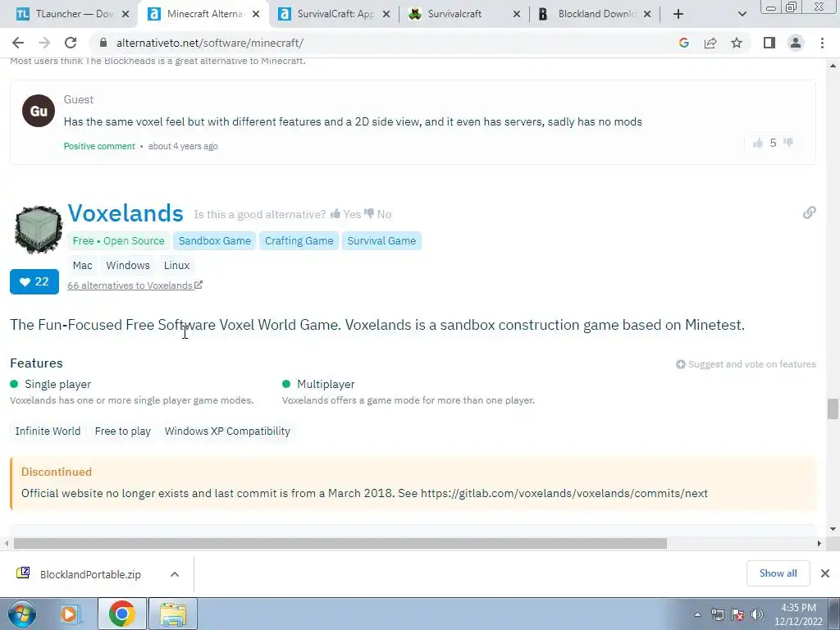Viewport: 840px width, 630px height.
Task: Select the Free Open Source tag
Action: [118, 241]
